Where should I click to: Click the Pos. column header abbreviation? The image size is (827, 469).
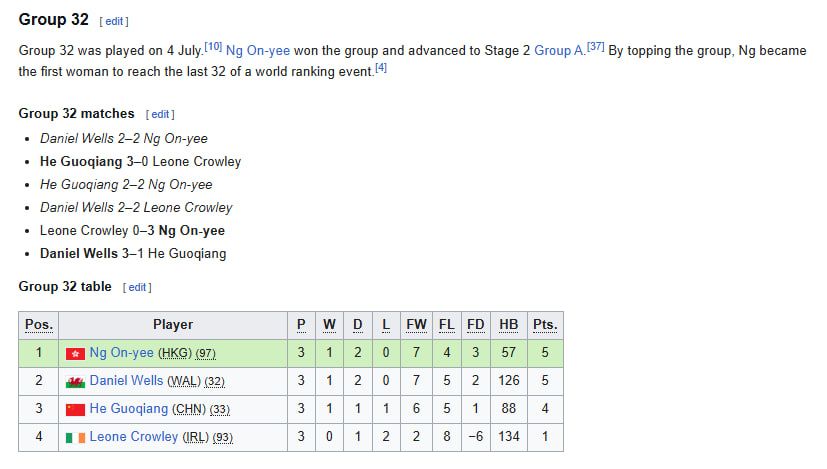pos(39,325)
